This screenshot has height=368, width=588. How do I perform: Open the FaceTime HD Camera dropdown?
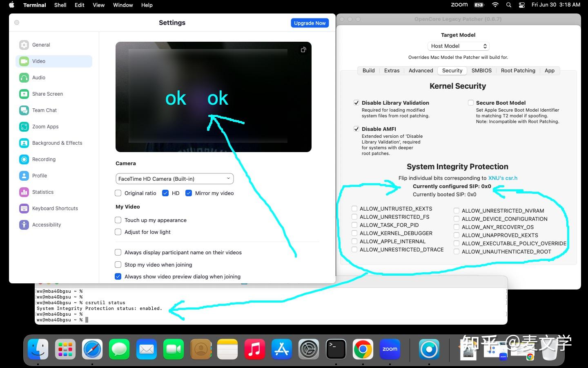(x=174, y=179)
